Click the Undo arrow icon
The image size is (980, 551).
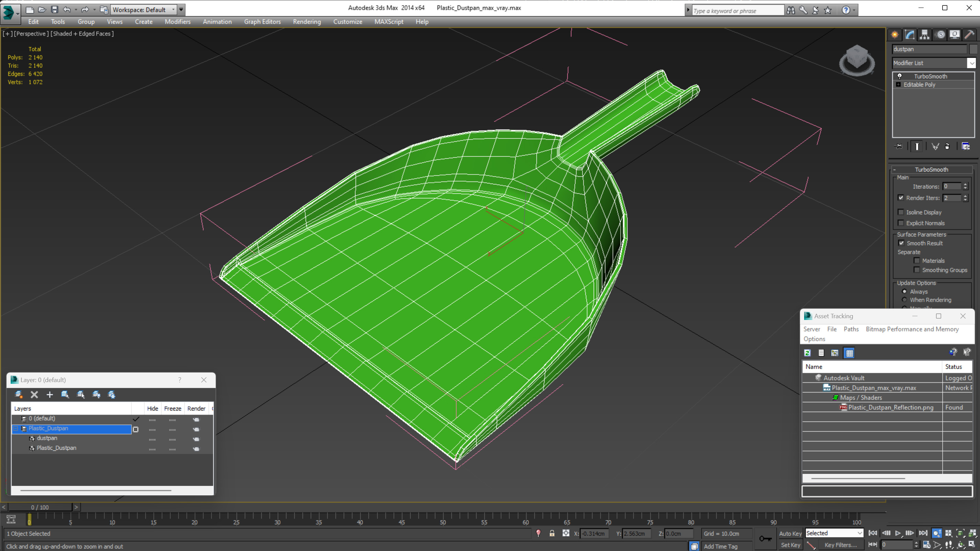pos(67,10)
